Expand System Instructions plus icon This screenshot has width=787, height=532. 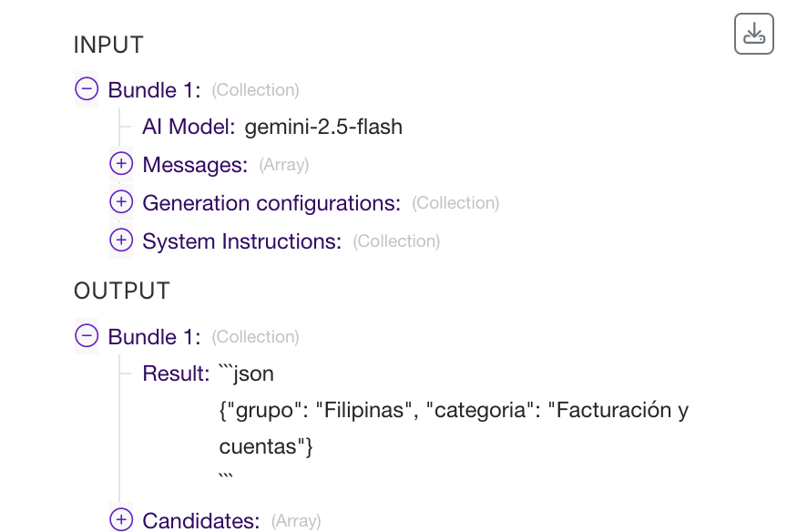(121, 240)
